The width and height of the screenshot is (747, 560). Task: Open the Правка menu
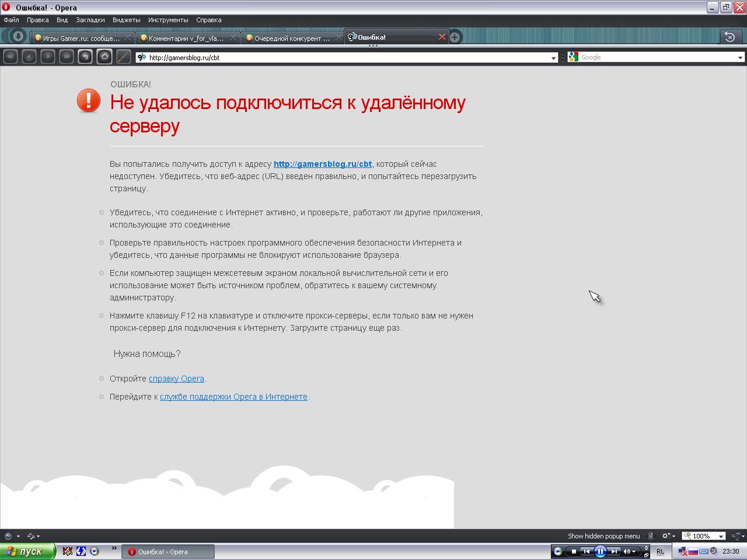click(37, 20)
